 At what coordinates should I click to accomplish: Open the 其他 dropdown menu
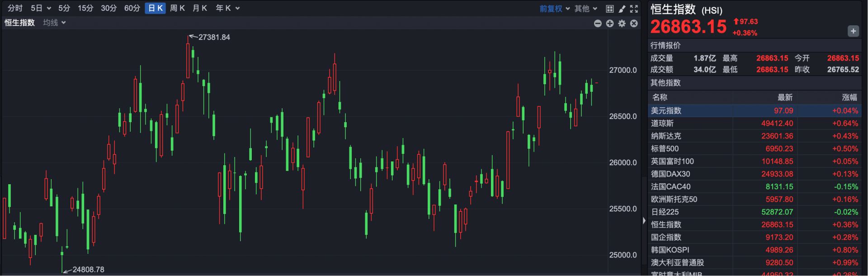click(585, 9)
